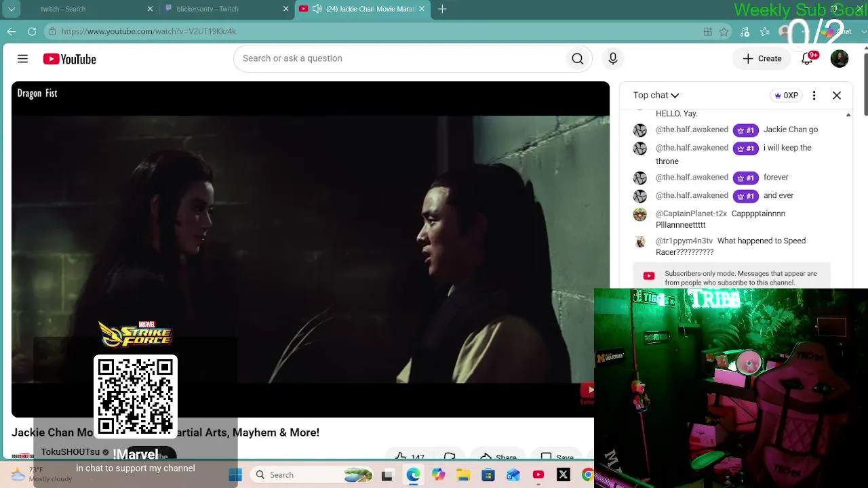Start voice search with the microphone

click(613, 59)
